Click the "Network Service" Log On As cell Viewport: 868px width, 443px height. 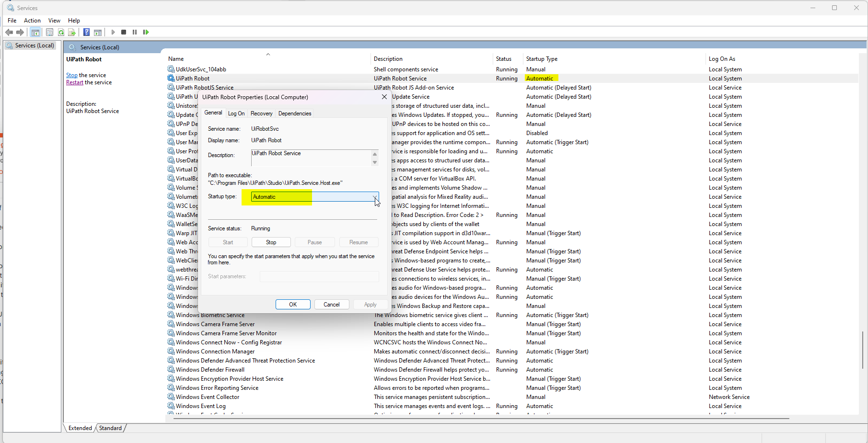pyautogui.click(x=729, y=397)
